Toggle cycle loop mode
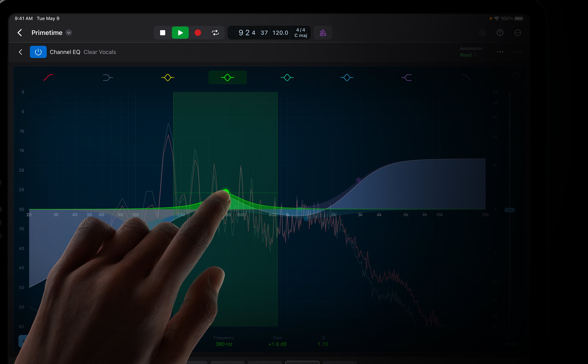 click(215, 33)
